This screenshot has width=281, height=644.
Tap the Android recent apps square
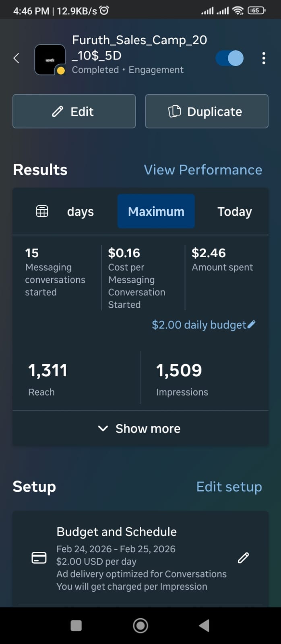[76, 625]
